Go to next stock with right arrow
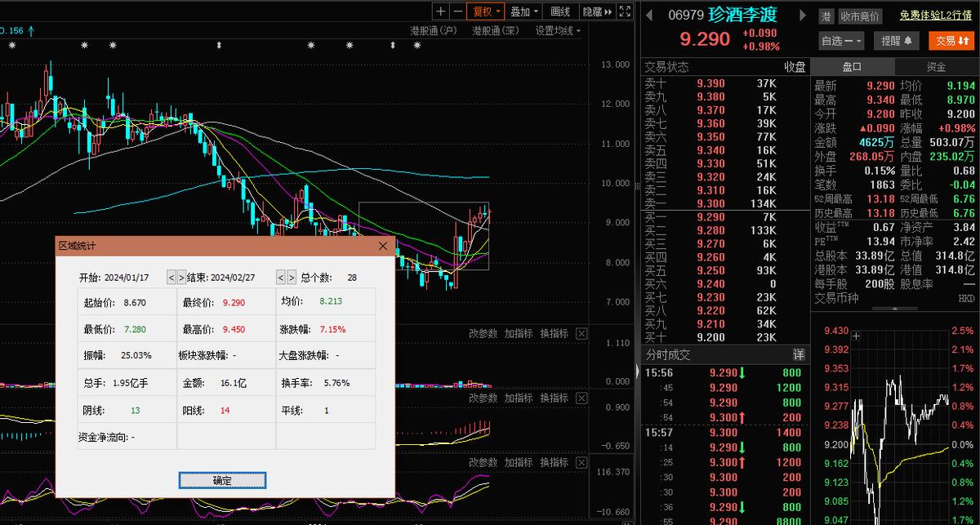The height and width of the screenshot is (525, 980). (803, 16)
